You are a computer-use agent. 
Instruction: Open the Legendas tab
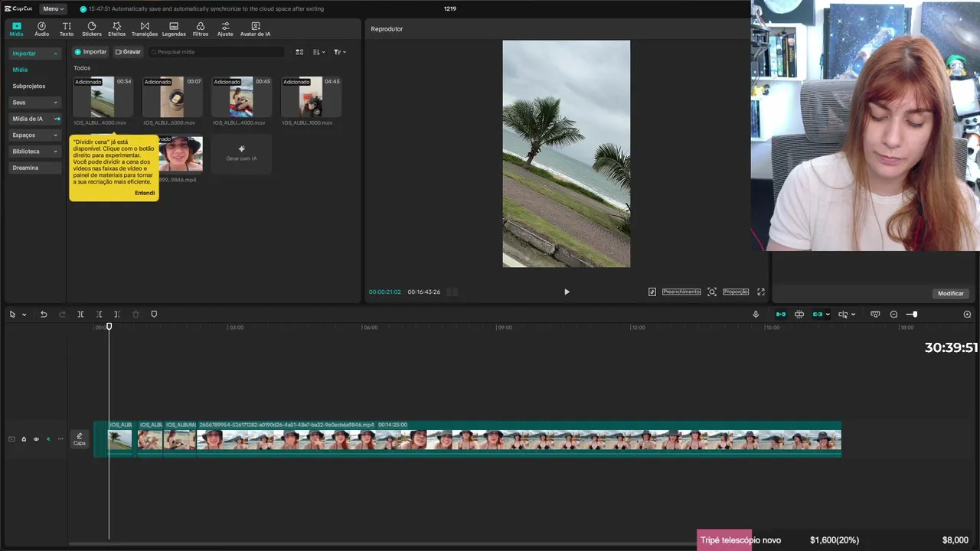(x=174, y=29)
